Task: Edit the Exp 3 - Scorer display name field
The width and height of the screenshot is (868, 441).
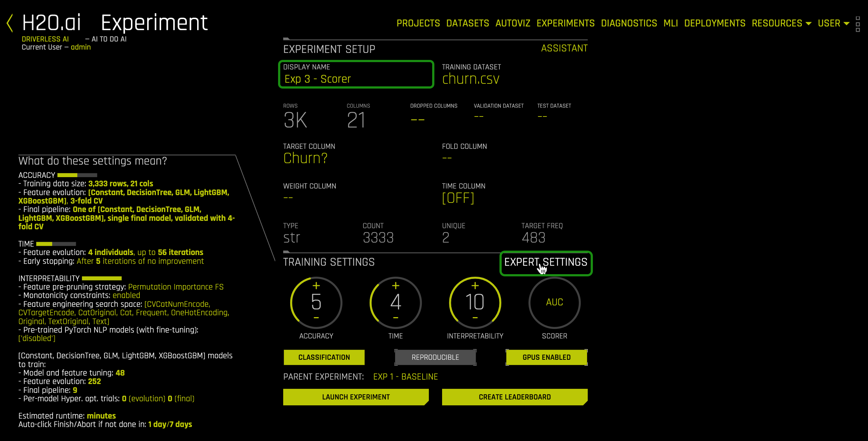Action: click(x=356, y=78)
